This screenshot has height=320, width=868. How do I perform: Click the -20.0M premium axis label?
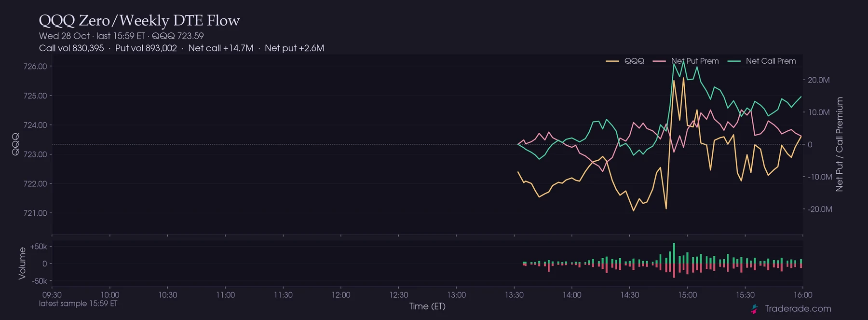click(820, 209)
